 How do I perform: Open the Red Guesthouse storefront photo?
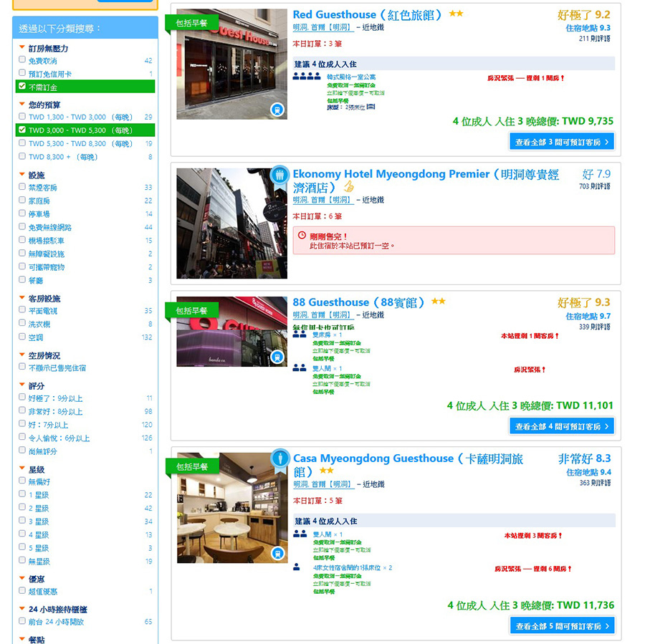click(232, 64)
